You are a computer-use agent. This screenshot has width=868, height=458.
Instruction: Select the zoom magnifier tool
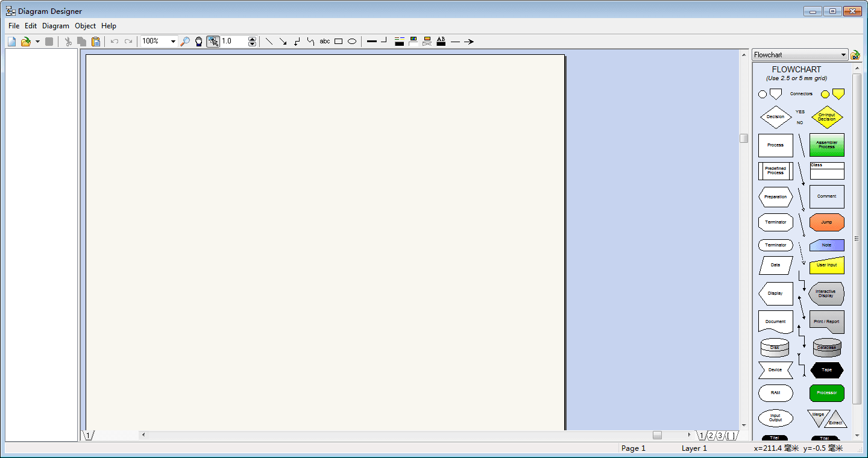pos(186,42)
